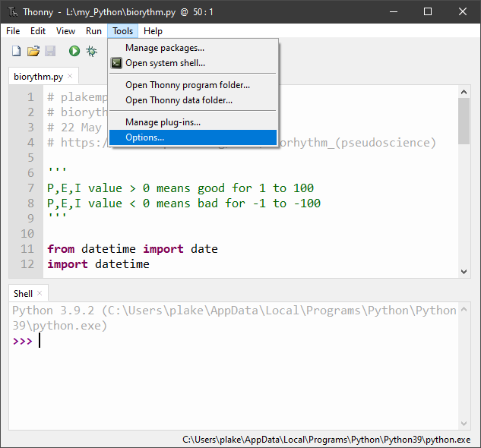The width and height of the screenshot is (481, 448).
Task: Choose Manage packages... from Tools menu
Action: pos(193,48)
